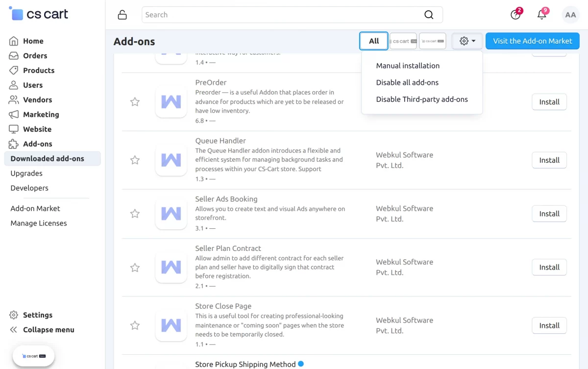Open the gear settings dropdown
588x369 pixels.
[467, 41]
